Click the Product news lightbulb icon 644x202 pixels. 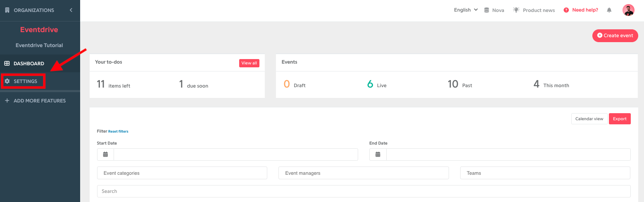click(x=516, y=10)
